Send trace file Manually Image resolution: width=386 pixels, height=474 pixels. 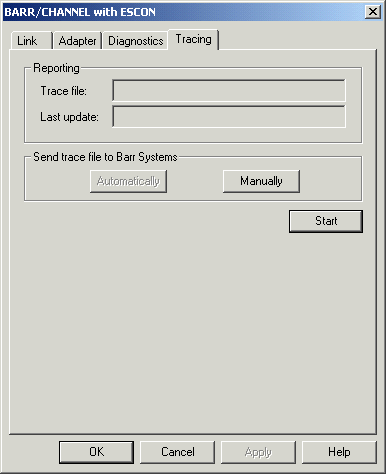click(x=261, y=181)
